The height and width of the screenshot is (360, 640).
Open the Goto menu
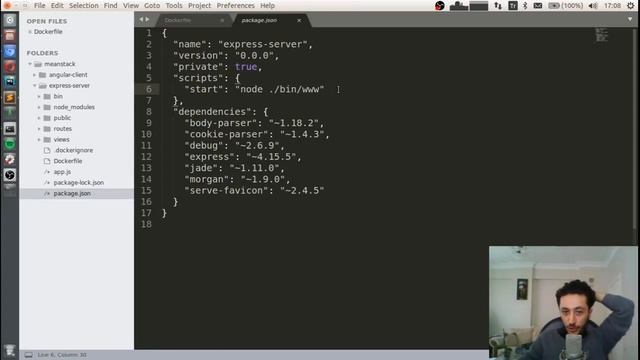(x=152, y=6)
